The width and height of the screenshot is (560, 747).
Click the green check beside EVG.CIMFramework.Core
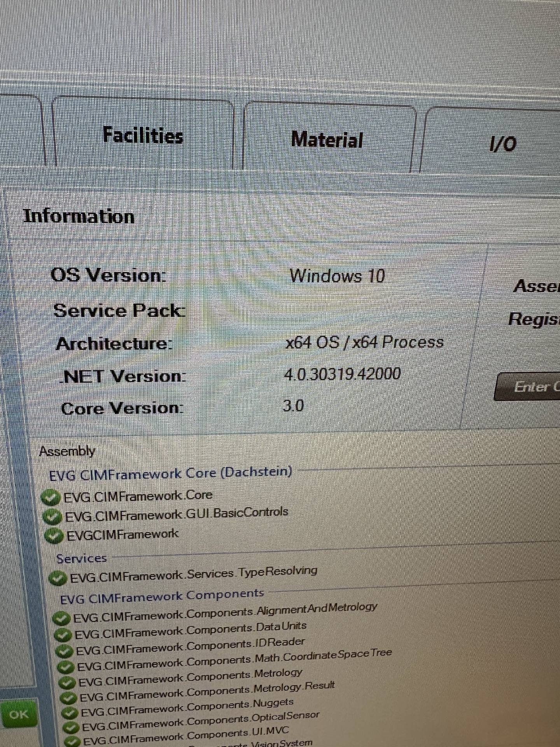[50, 498]
